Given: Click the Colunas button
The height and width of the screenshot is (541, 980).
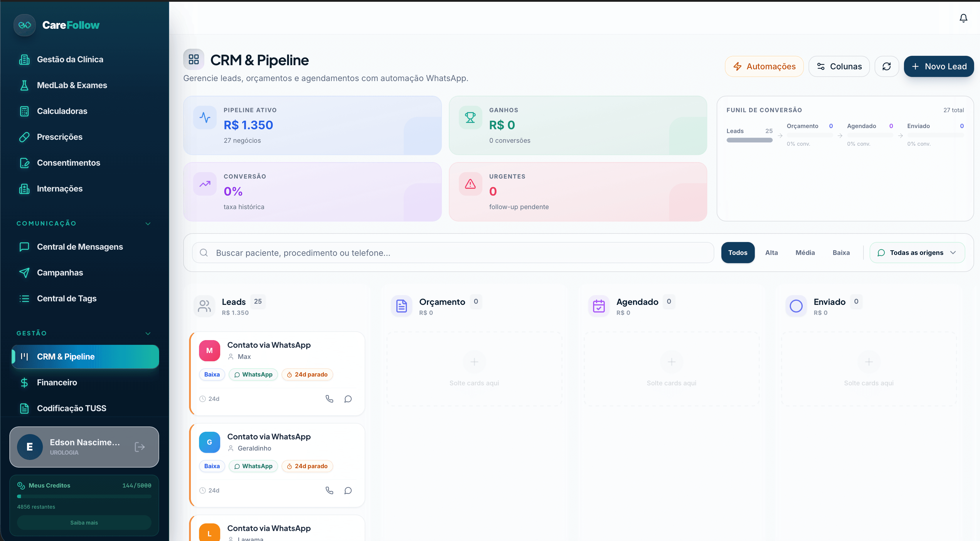Looking at the screenshot, I should pos(839,66).
